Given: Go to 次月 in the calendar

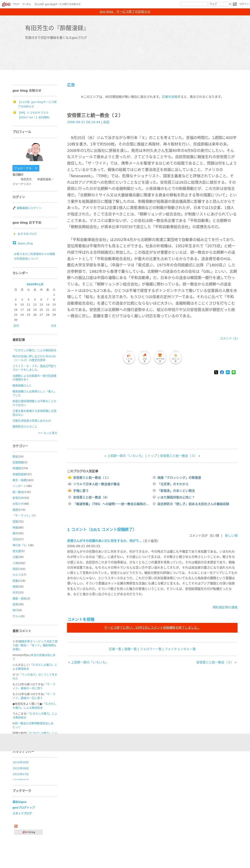Looking at the screenshot, I should coord(54,326).
